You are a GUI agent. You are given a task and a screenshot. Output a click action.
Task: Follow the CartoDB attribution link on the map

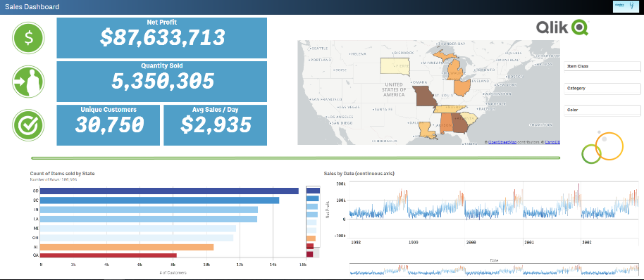coord(553,142)
